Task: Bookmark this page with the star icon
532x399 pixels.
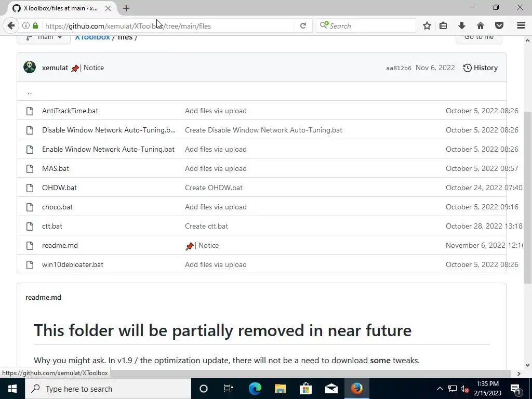Action: [427, 25]
